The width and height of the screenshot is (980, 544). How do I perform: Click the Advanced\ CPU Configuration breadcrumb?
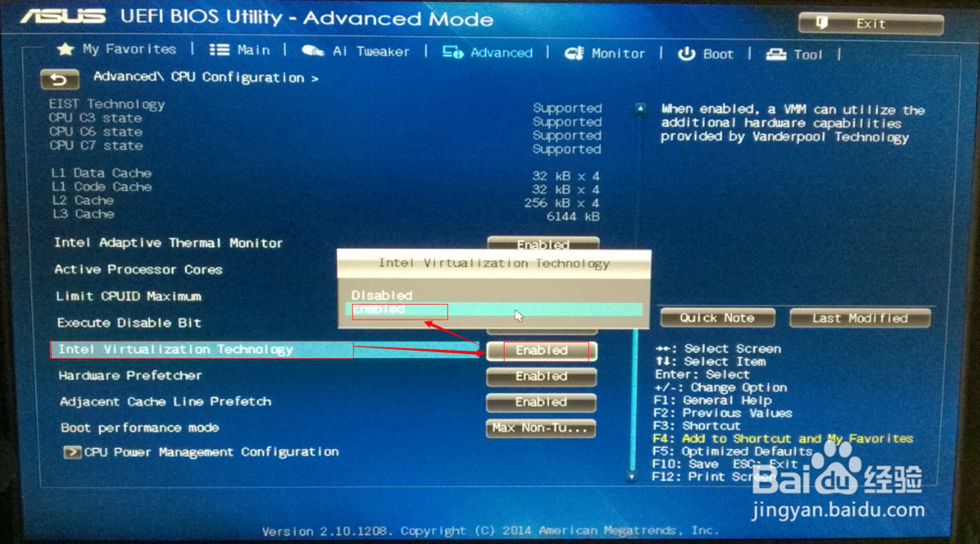(206, 77)
